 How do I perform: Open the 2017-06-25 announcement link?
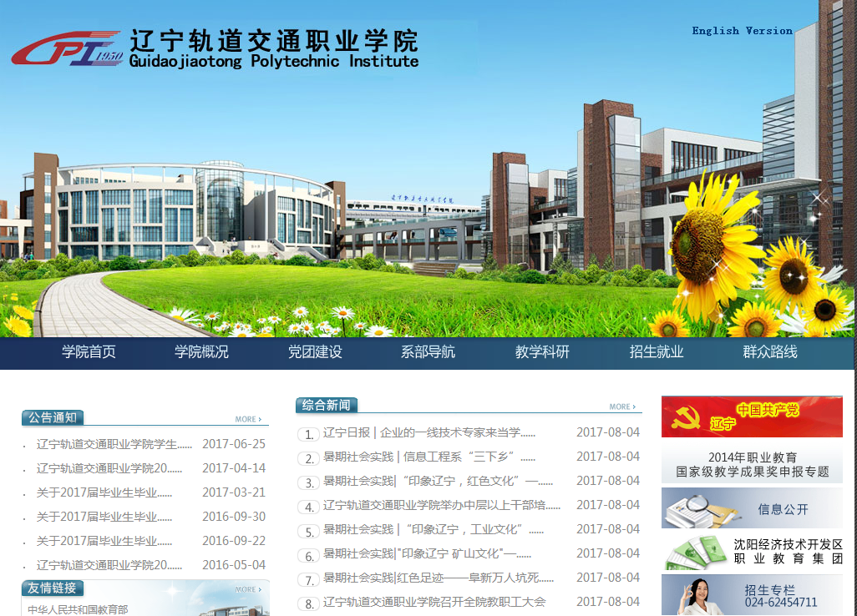pos(114,444)
